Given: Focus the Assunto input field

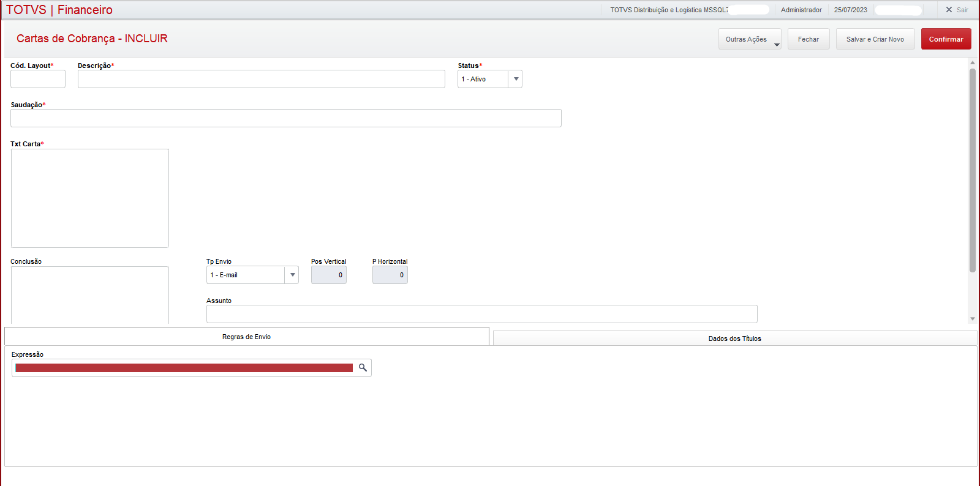Looking at the screenshot, I should click(x=481, y=314).
